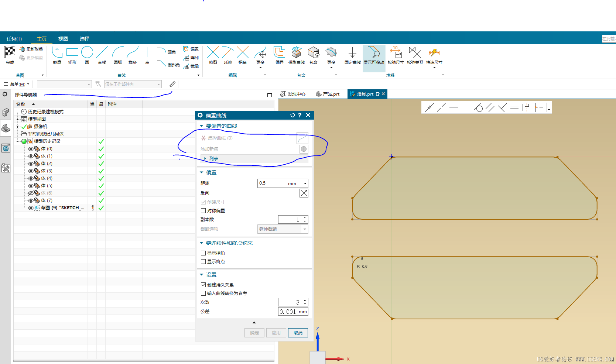Hide body 体 (3) via eye icon

click(31, 171)
